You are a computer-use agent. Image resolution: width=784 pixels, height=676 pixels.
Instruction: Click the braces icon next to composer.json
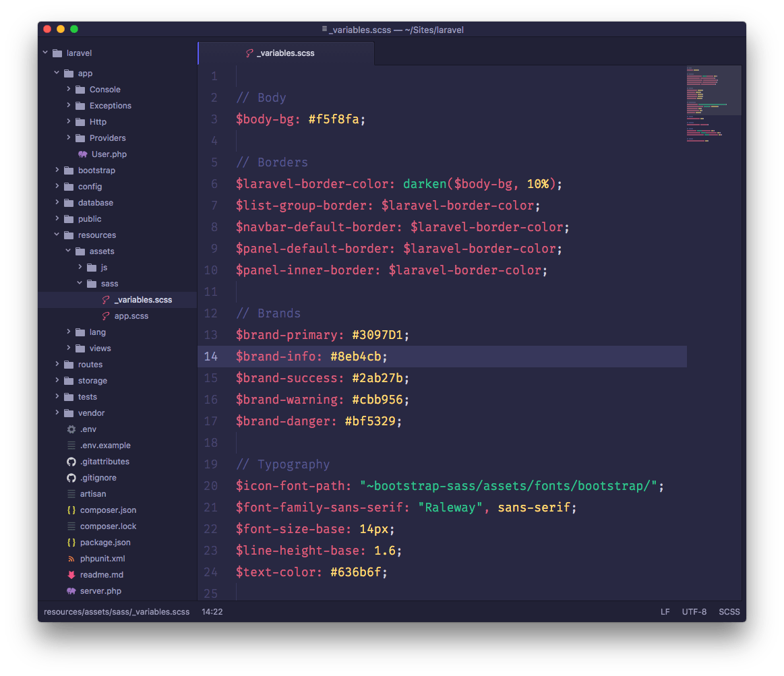[70, 510]
